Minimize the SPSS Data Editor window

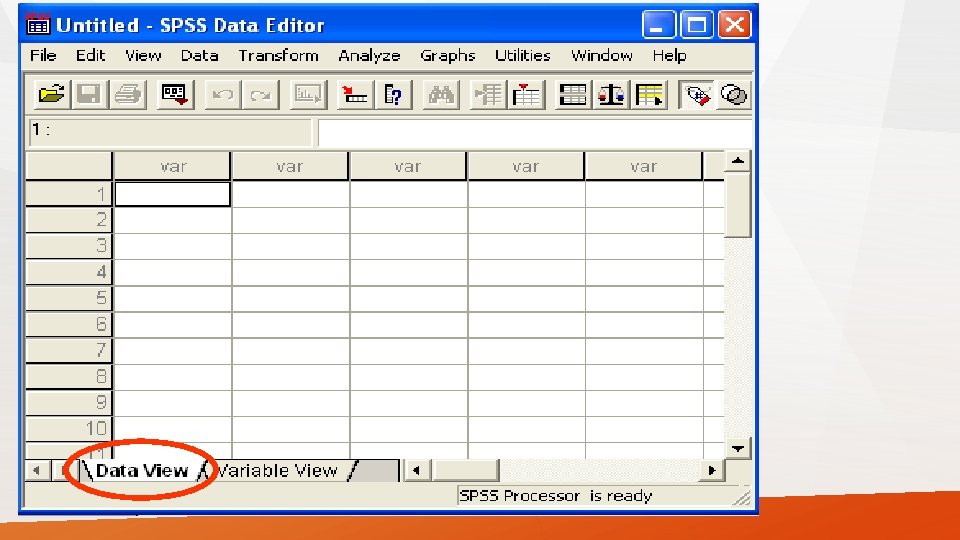click(x=658, y=25)
